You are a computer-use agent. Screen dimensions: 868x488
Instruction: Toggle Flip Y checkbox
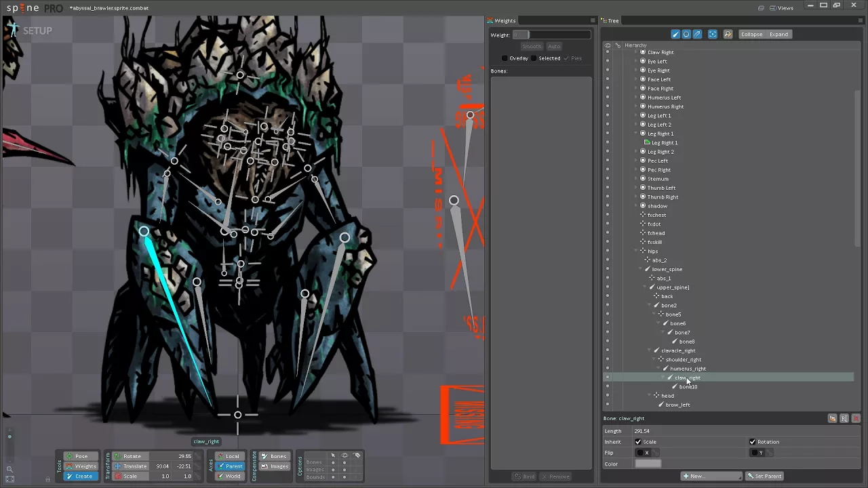753,453
